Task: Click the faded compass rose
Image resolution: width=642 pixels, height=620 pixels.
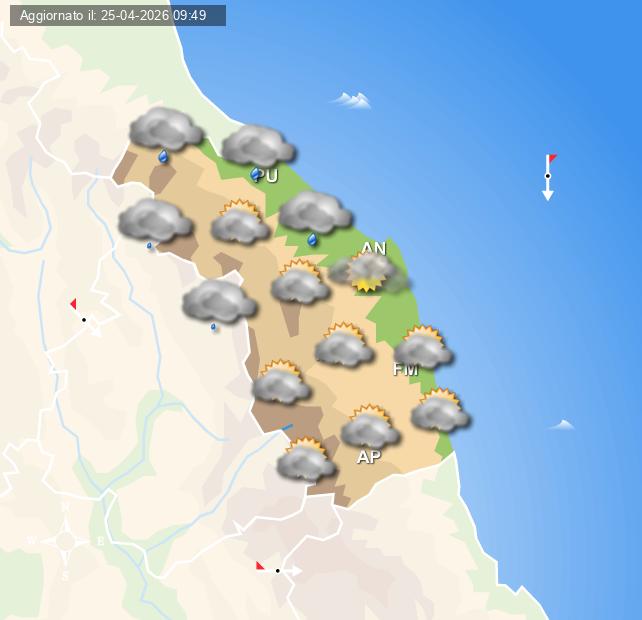Action: [x=66, y=541]
